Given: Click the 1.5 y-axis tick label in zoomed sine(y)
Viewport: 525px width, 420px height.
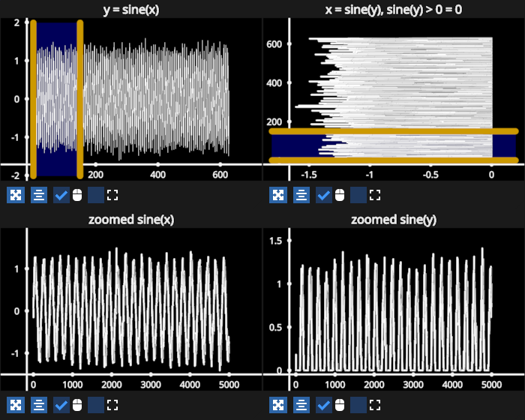Looking at the screenshot, I should (275, 241).
